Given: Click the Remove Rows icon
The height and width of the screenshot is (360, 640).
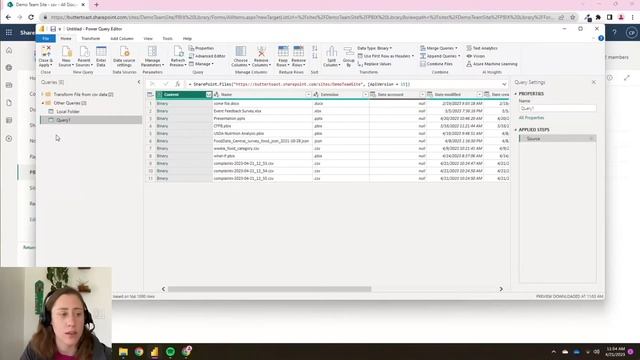Looking at the screenshot, I should pos(298,51).
